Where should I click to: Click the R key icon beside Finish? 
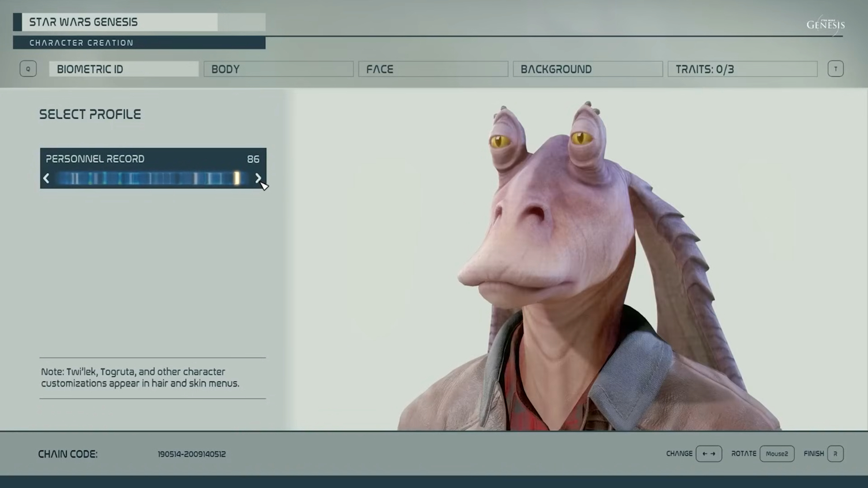coord(835,454)
